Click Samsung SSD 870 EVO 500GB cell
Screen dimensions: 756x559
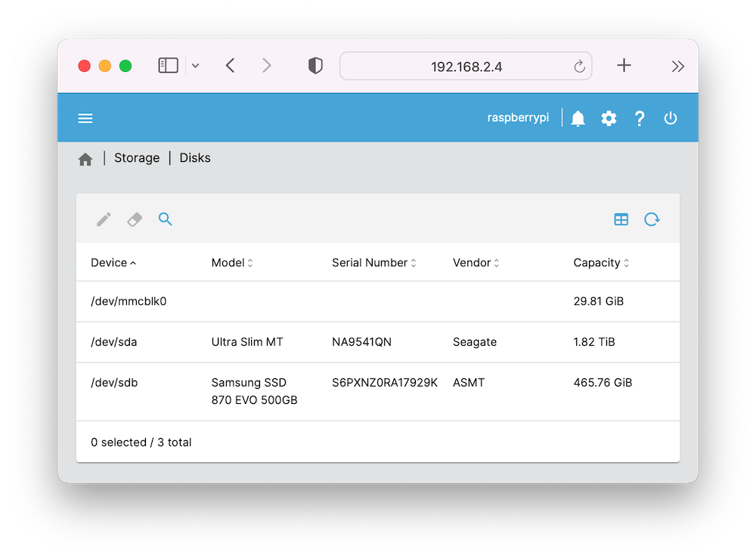point(254,391)
